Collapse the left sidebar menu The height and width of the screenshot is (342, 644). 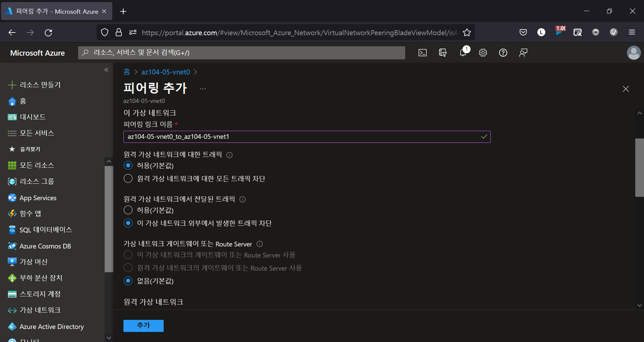click(106, 70)
